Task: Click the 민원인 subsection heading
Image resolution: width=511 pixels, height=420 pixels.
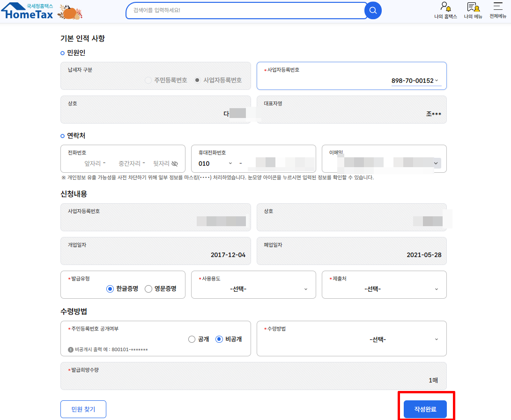Action: (x=76, y=53)
